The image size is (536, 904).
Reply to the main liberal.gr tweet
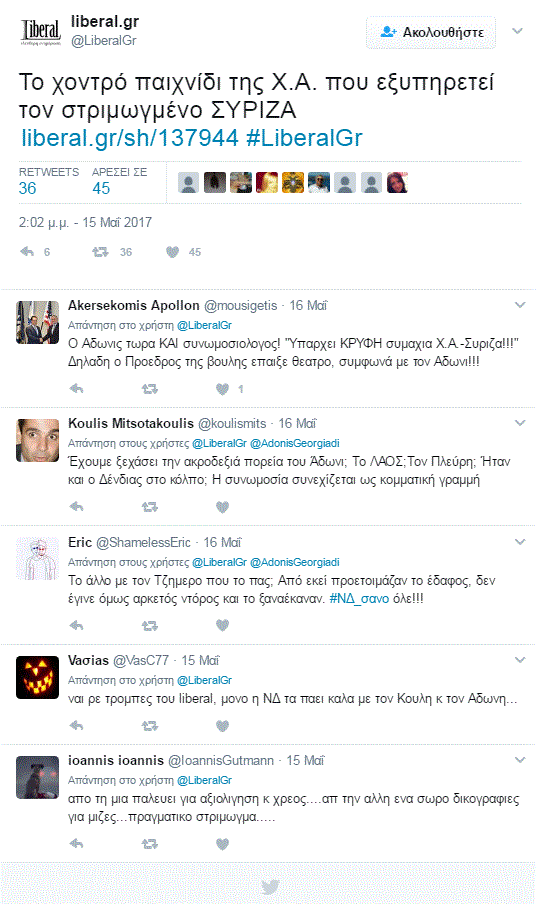[x=27, y=252]
